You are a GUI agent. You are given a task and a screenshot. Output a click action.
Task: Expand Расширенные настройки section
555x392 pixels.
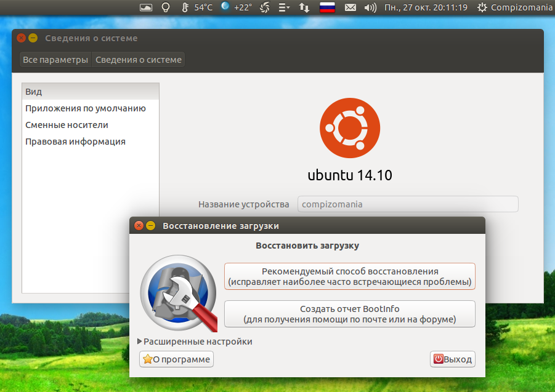195,342
